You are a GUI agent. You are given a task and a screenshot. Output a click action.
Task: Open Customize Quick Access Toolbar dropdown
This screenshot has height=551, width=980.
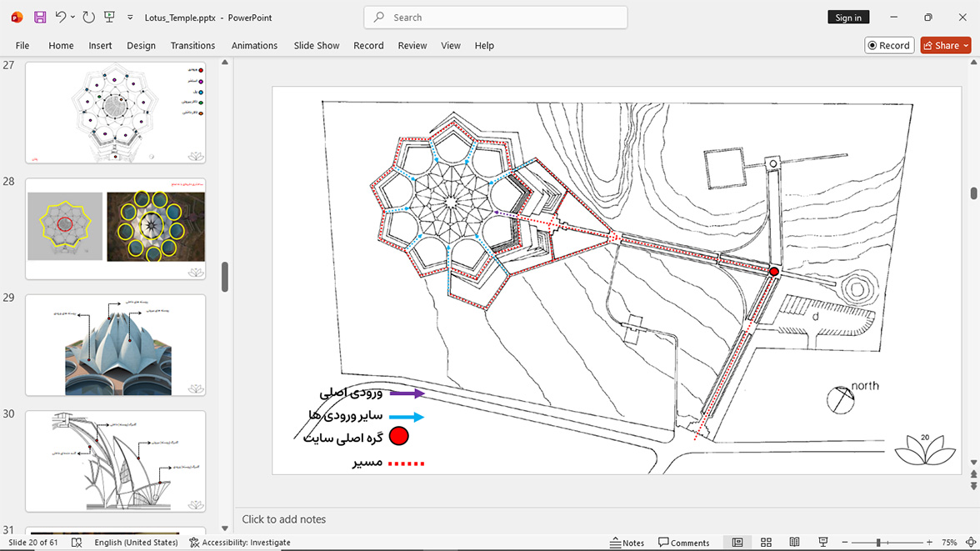[130, 18]
